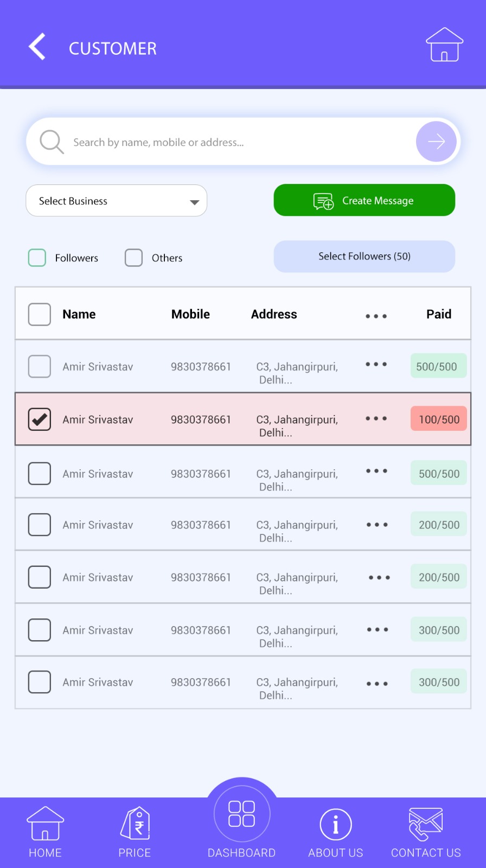Open the Select Business dropdown
Screen dimensions: 486x868
tap(116, 201)
